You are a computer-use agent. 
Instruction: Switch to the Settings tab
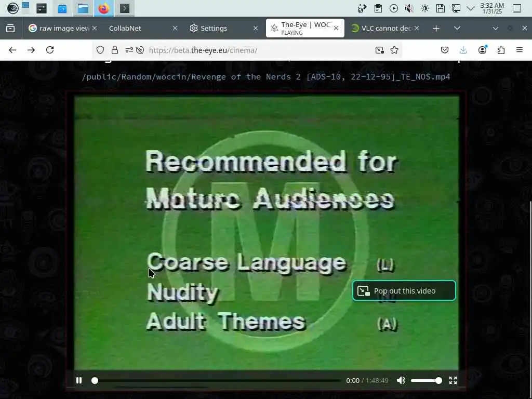(222, 28)
